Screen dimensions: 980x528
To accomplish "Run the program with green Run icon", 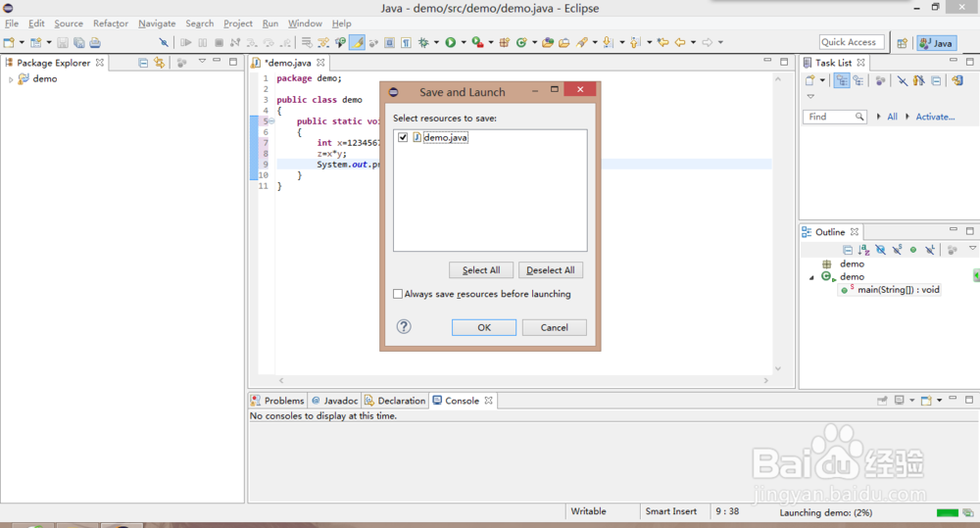I will [x=450, y=42].
